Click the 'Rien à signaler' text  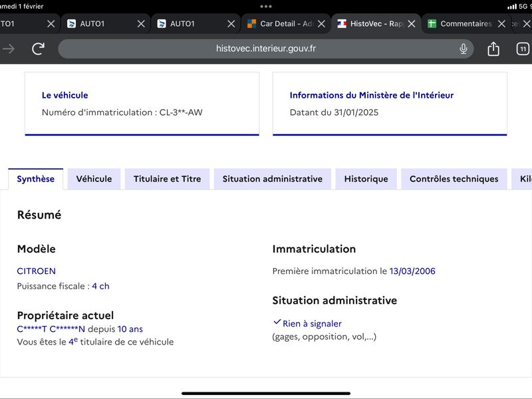[312, 324]
